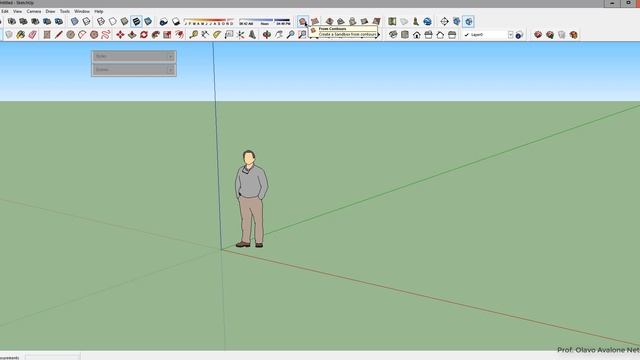The width and height of the screenshot is (640, 360).
Task: Click inside the Measurements input box
Action: click(x=53, y=357)
